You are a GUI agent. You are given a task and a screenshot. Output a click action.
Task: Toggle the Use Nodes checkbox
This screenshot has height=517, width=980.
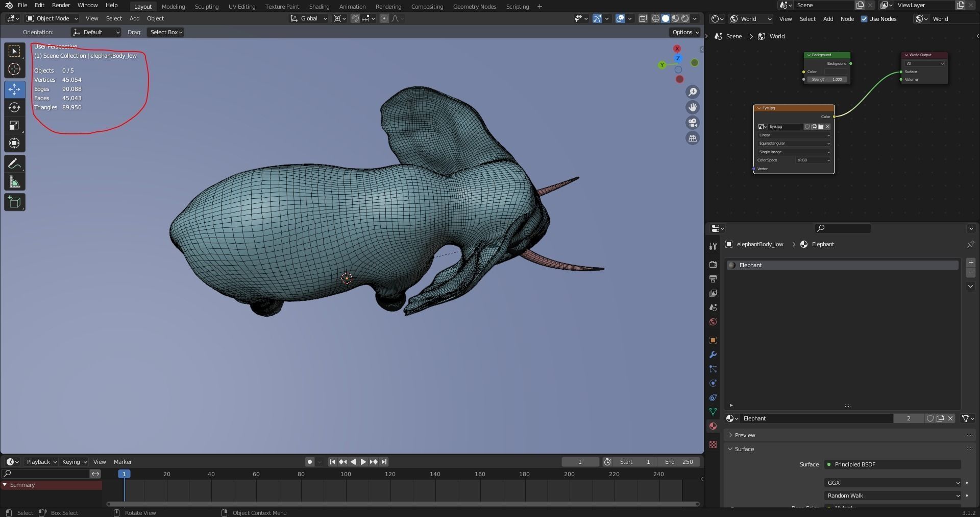(x=864, y=19)
